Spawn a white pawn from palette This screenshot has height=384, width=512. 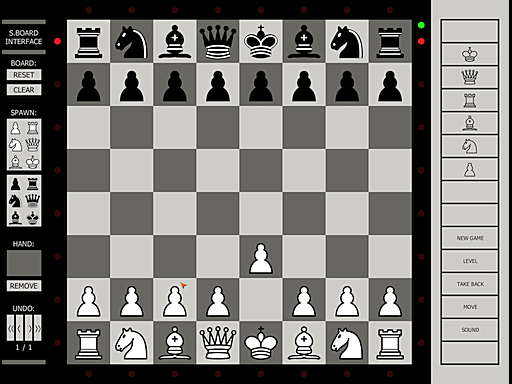pos(15,128)
